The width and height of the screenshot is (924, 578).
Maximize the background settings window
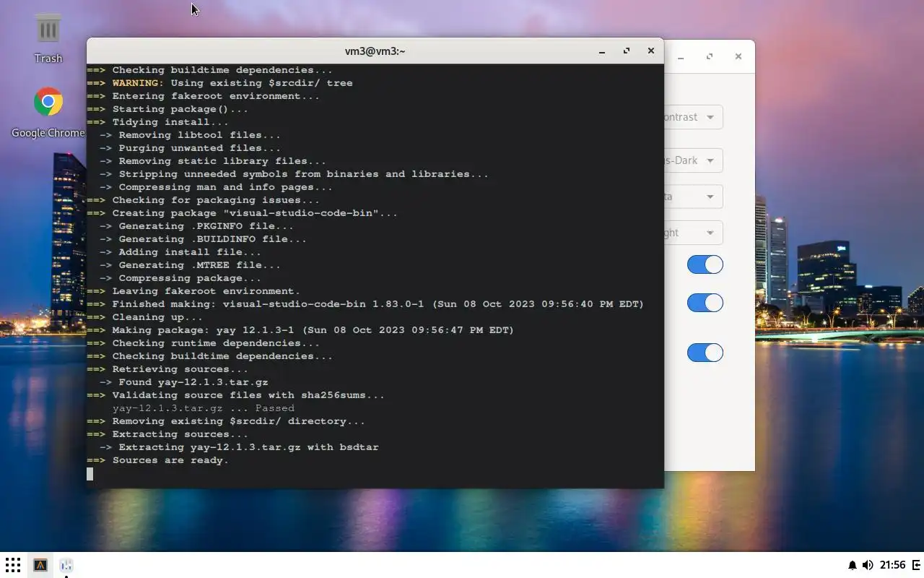[710, 56]
